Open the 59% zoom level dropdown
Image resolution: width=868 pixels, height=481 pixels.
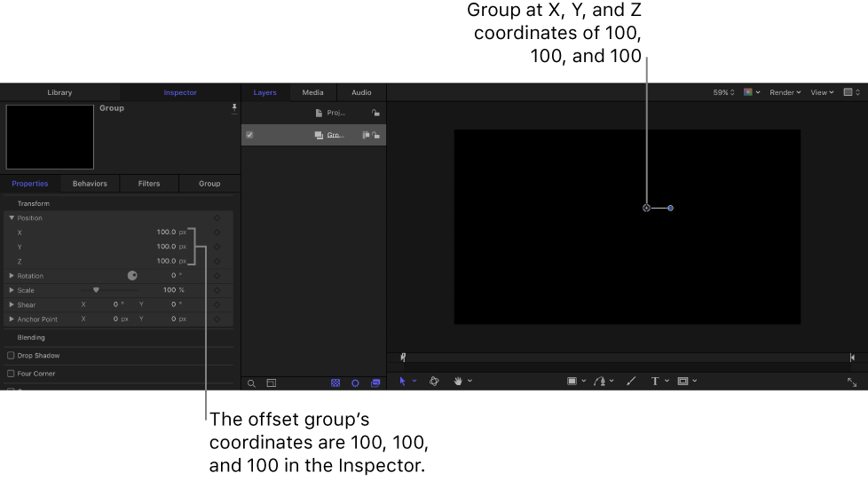tap(723, 92)
